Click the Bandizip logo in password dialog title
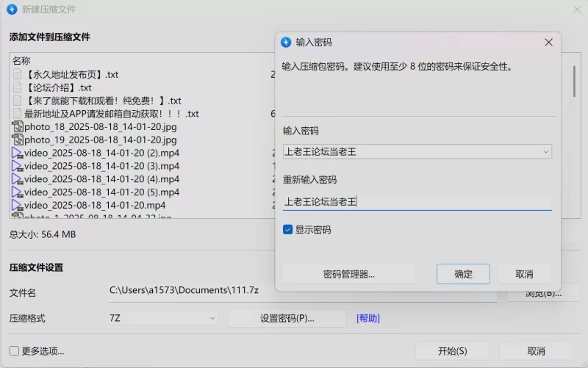 [286, 43]
